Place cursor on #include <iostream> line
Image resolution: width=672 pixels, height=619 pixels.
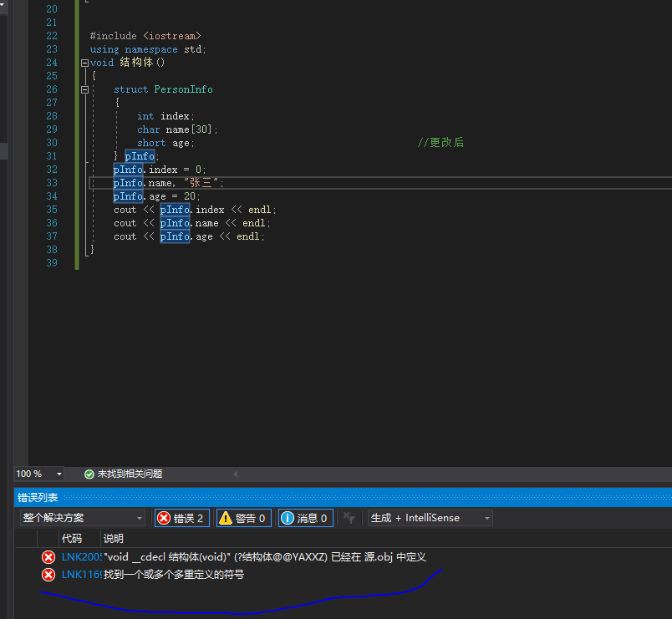point(145,36)
